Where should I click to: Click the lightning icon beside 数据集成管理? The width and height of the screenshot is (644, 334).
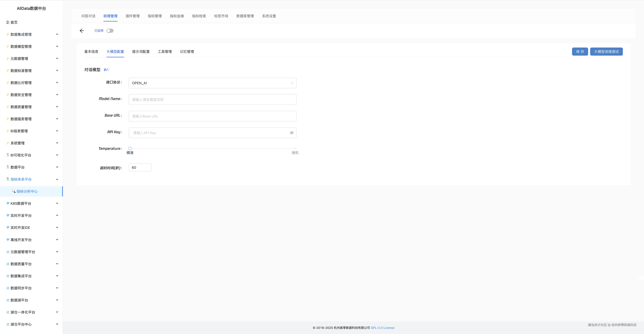click(8, 34)
